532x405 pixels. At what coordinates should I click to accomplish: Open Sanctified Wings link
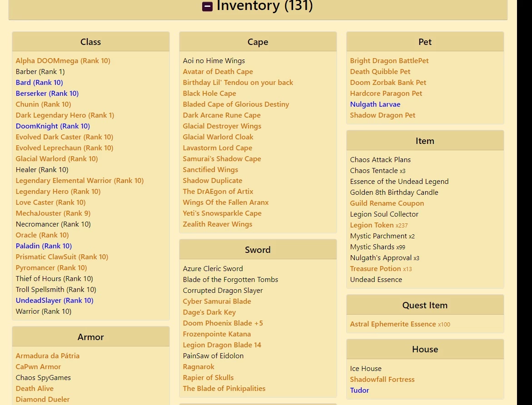coord(210,170)
